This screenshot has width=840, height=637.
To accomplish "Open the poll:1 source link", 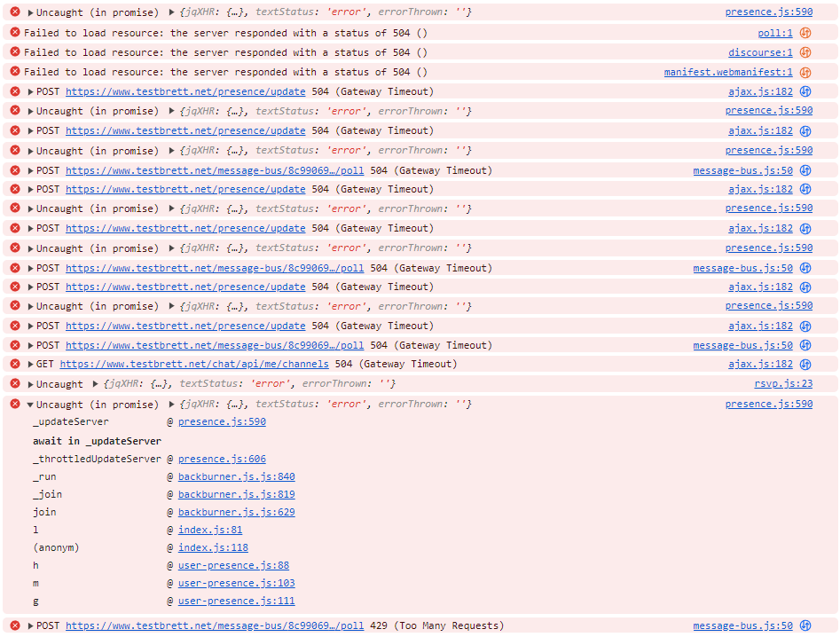I will pyautogui.click(x=774, y=33).
